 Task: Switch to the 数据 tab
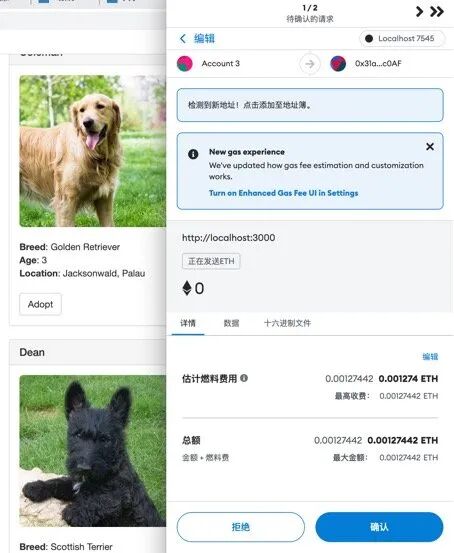231,323
